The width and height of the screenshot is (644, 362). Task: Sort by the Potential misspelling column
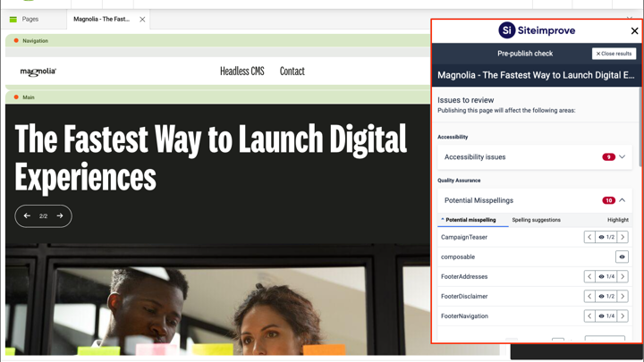(470, 220)
